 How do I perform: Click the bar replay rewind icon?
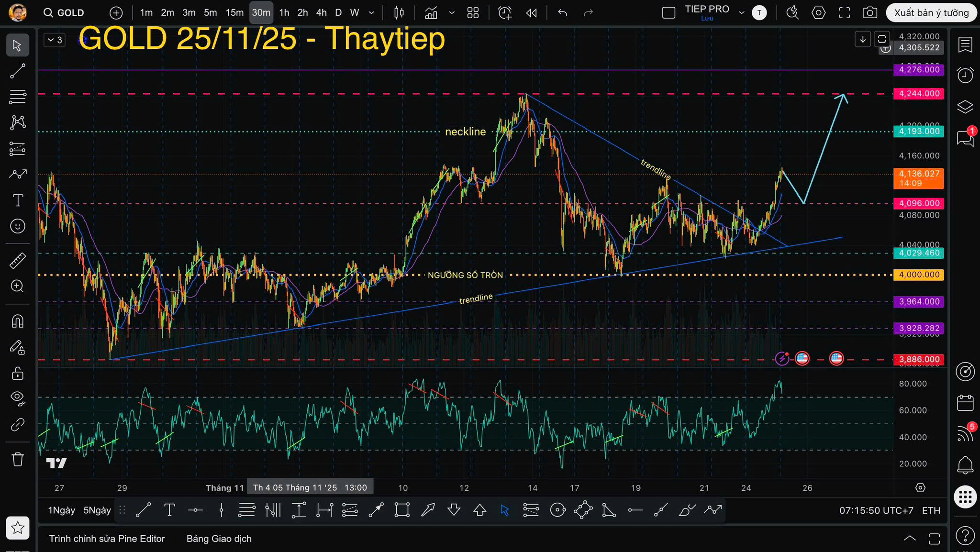(x=531, y=13)
